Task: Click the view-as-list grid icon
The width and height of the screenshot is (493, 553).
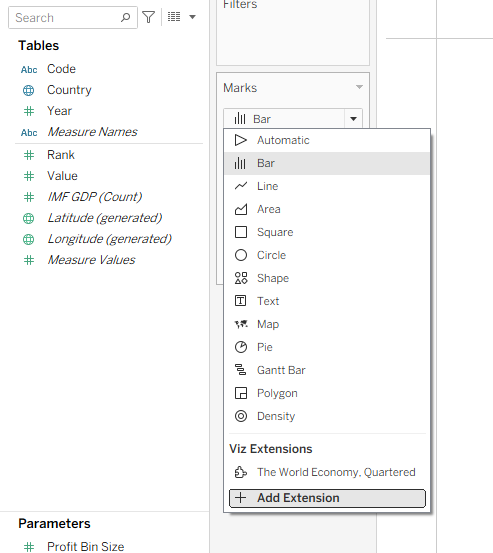Action: click(174, 17)
